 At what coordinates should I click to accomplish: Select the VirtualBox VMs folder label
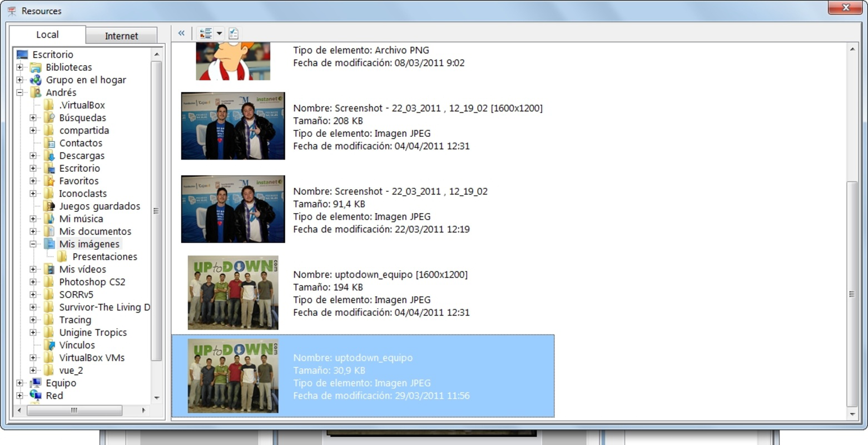(x=92, y=358)
